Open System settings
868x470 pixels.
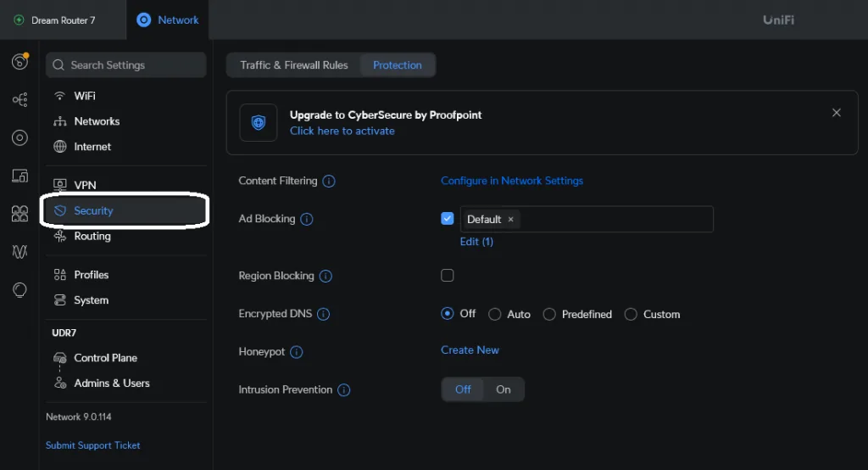pos(125,300)
